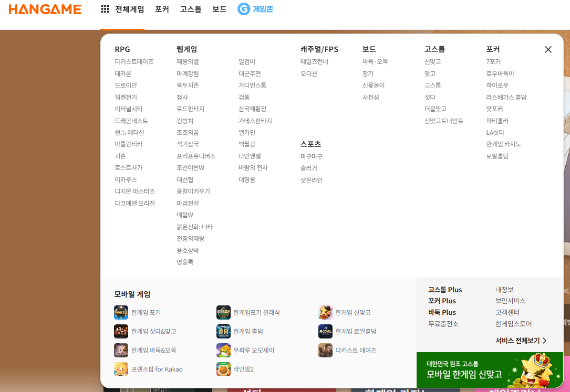Screen dimensions: 570x392
Task: Choose 장기 under 보드
Action: tap(368, 73)
